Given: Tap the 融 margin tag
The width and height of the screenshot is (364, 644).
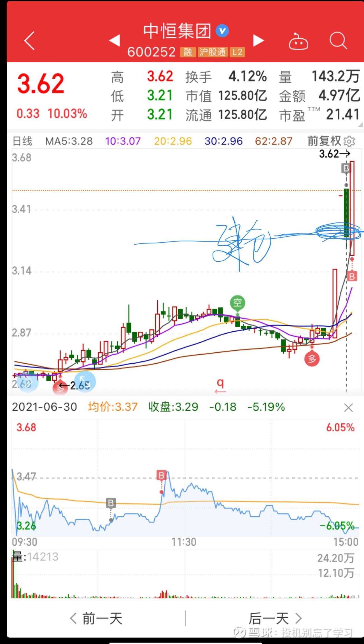Looking at the screenshot, I should 188,52.
